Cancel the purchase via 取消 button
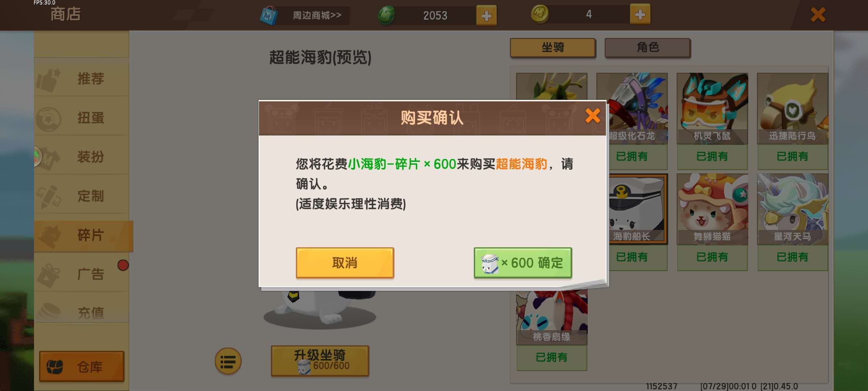868x391 pixels. tap(345, 263)
